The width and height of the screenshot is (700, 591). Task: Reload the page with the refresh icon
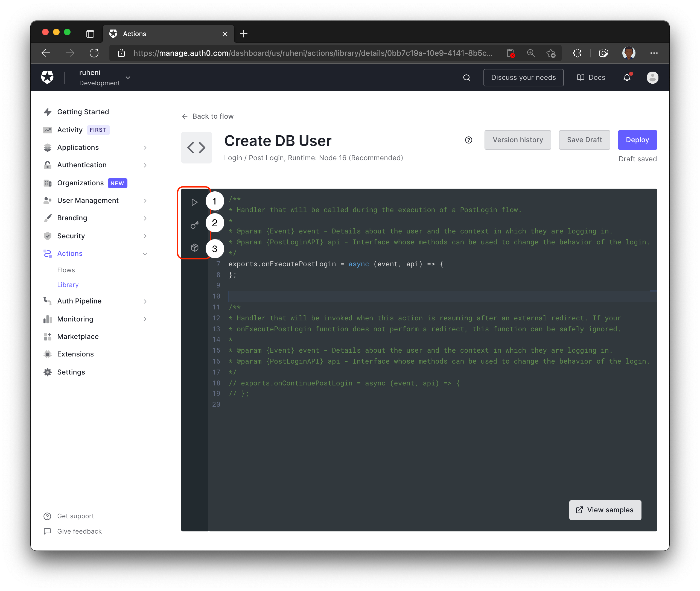click(94, 53)
